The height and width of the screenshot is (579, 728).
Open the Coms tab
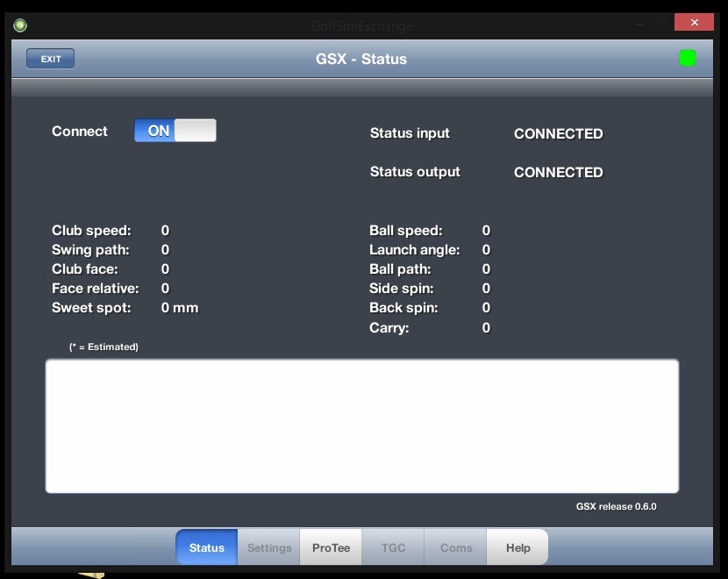tap(456, 547)
